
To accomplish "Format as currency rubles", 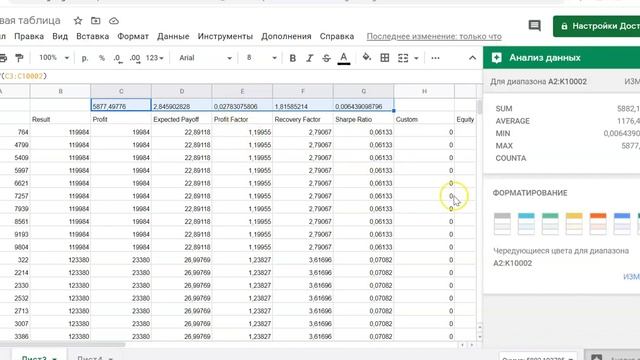I will [84, 58].
